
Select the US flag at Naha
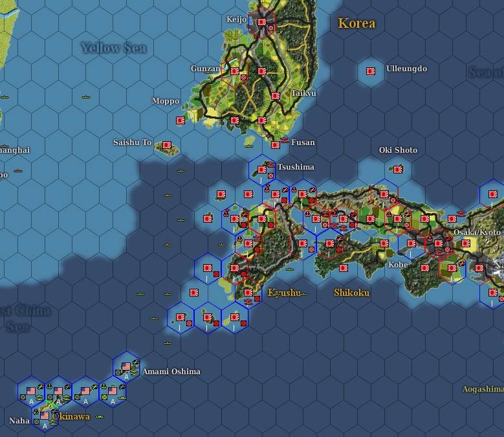(x=45, y=416)
